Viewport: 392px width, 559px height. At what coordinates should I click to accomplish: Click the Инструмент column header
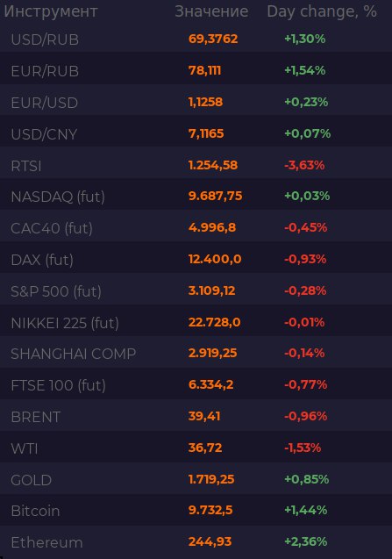[51, 11]
